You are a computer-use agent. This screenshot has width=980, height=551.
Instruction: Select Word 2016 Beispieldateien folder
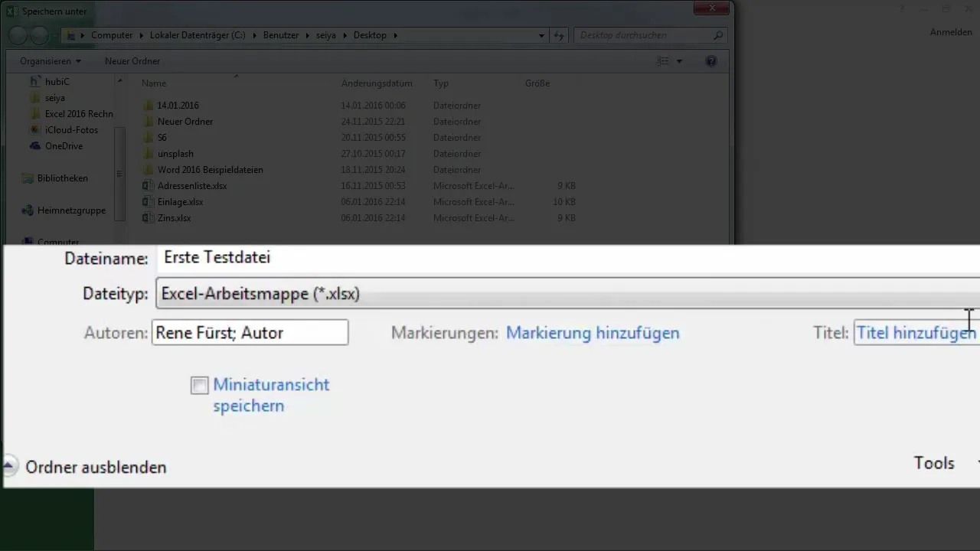211,170
